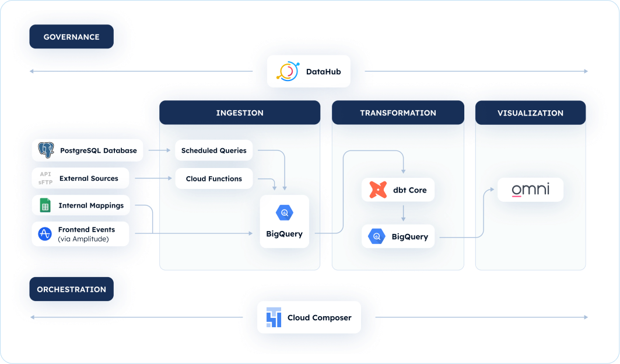
Task: Click the dbt Core text label
Action: point(409,190)
